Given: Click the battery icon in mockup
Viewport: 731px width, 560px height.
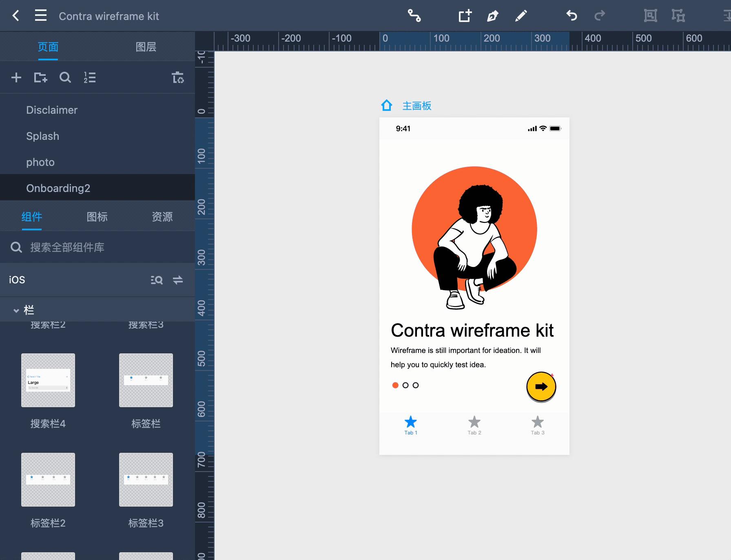Looking at the screenshot, I should [556, 129].
